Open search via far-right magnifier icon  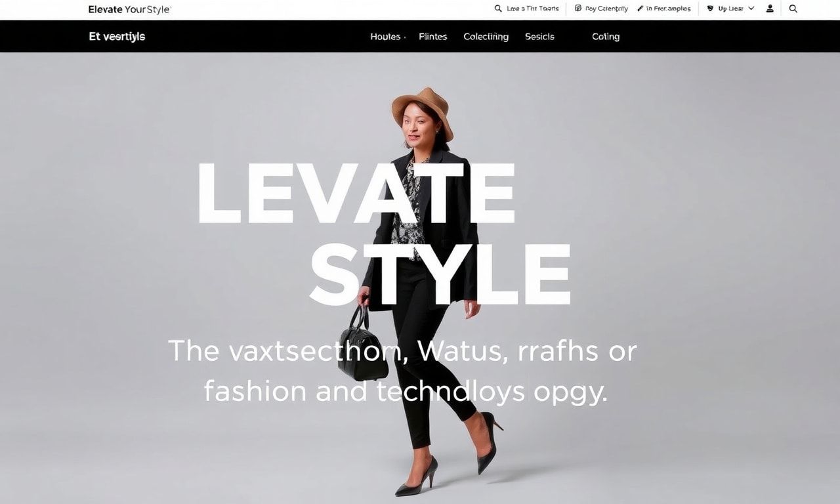pos(793,9)
